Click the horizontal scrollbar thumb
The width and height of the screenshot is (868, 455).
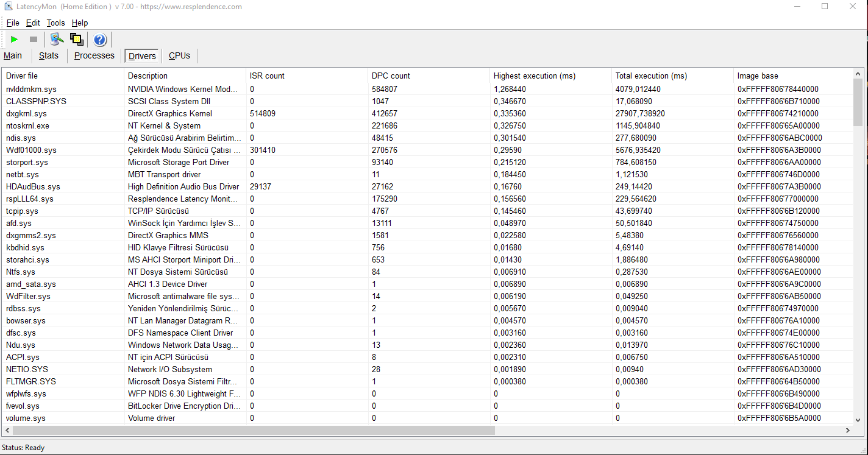click(x=254, y=430)
